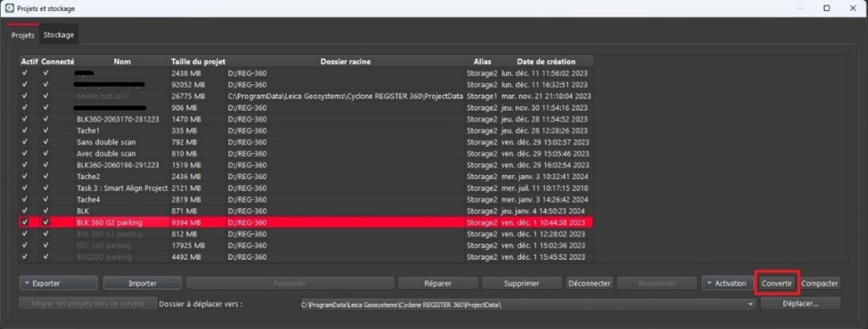868x329 pixels.
Task: Select the Projets tab
Action: 23,35
